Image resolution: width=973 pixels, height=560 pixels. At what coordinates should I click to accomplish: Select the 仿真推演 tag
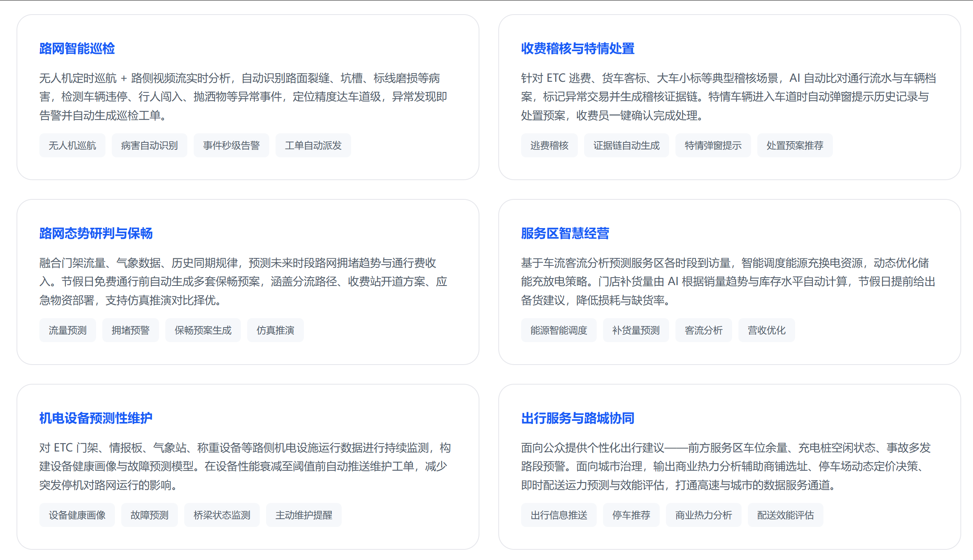[x=276, y=330]
